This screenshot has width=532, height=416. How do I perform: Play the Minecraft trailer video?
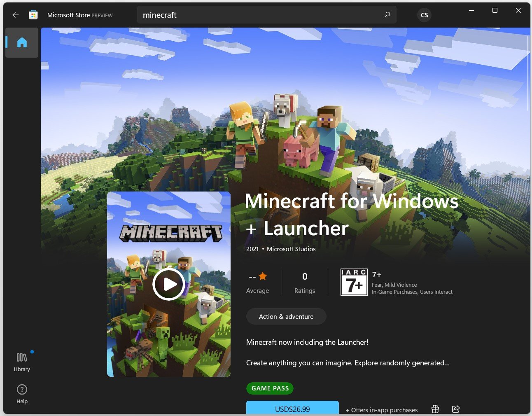point(168,284)
